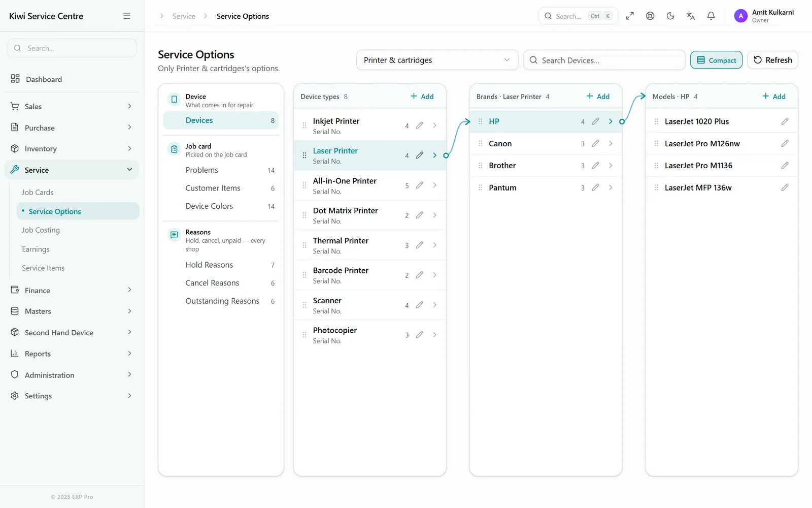
Task: Select Device Colors category
Action: (x=221, y=206)
